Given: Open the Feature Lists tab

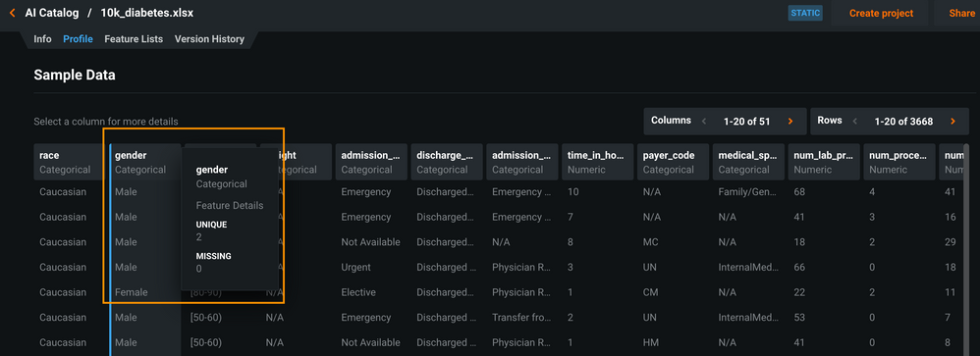Looking at the screenshot, I should [x=134, y=38].
